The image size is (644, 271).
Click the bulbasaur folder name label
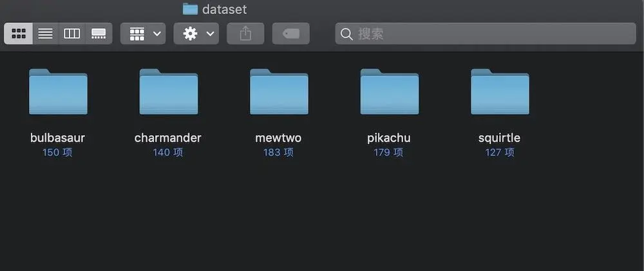[x=57, y=138]
